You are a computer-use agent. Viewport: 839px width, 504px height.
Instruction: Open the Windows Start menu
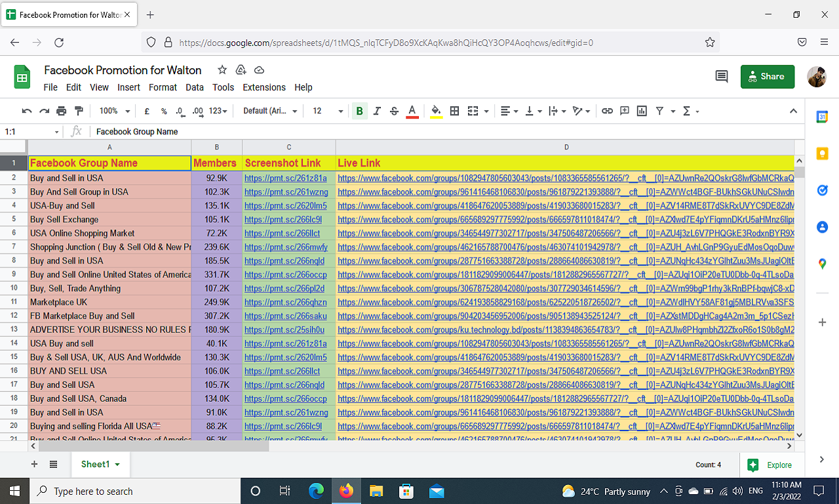(x=14, y=491)
